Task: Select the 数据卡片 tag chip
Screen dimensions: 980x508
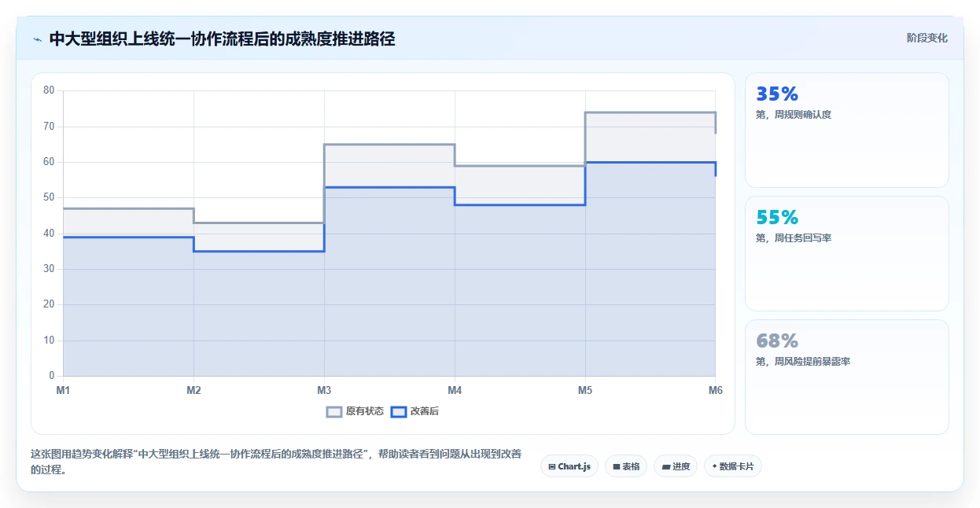Action: 733,466
